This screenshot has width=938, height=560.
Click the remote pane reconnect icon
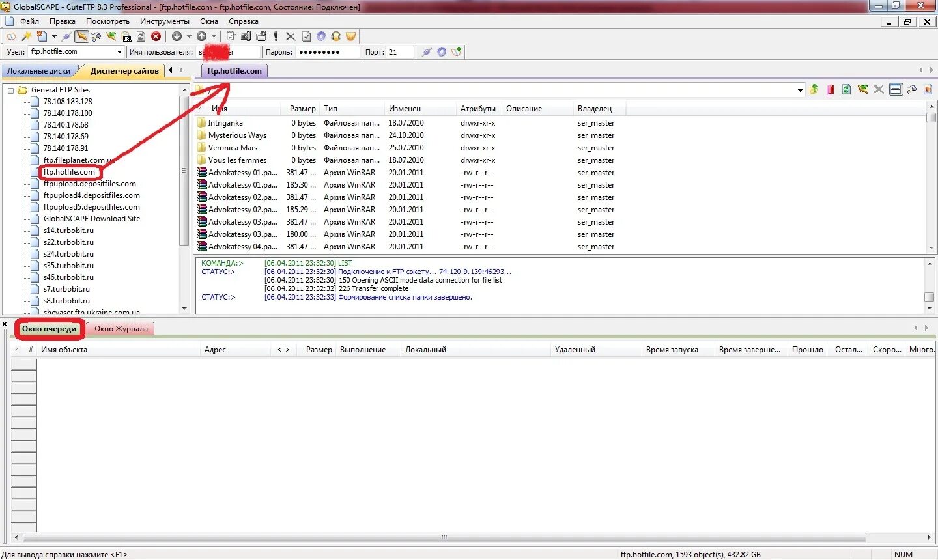click(x=862, y=90)
